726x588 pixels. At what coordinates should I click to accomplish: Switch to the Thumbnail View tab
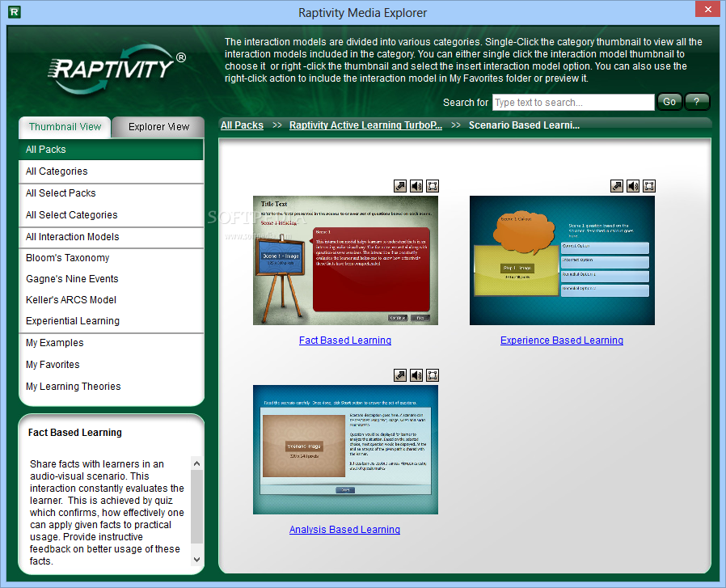[65, 127]
